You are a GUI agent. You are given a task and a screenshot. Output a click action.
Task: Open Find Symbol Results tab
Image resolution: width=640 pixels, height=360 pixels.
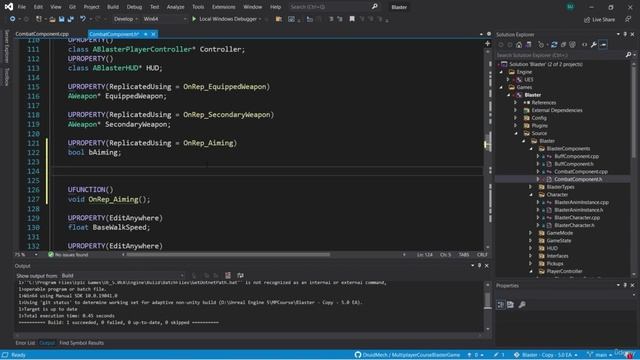click(82, 343)
